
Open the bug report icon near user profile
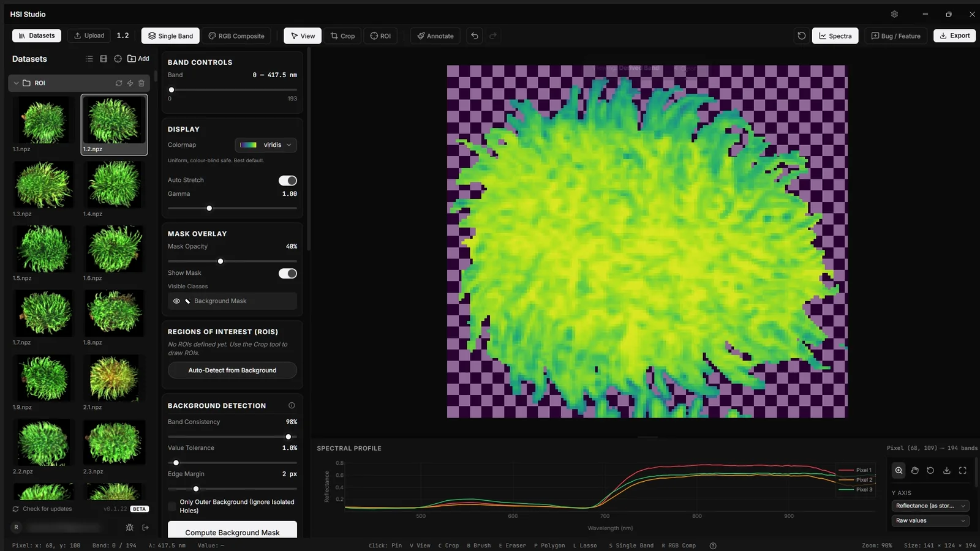129,527
